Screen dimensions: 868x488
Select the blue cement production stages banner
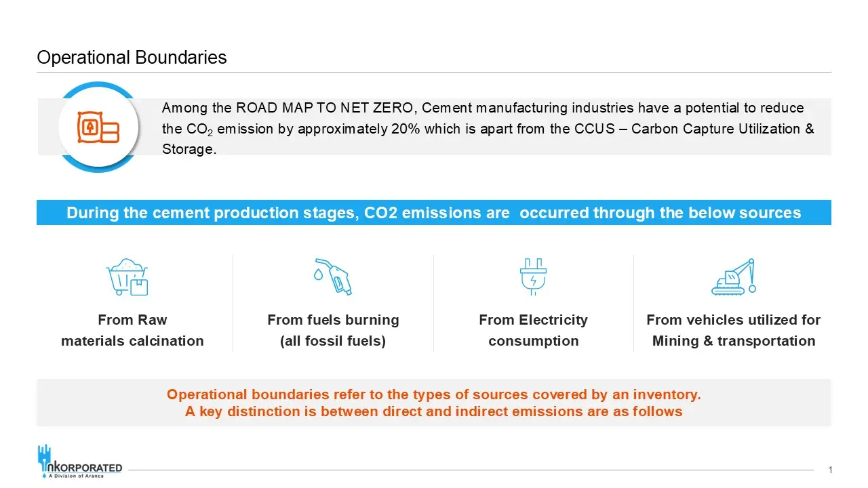point(433,213)
